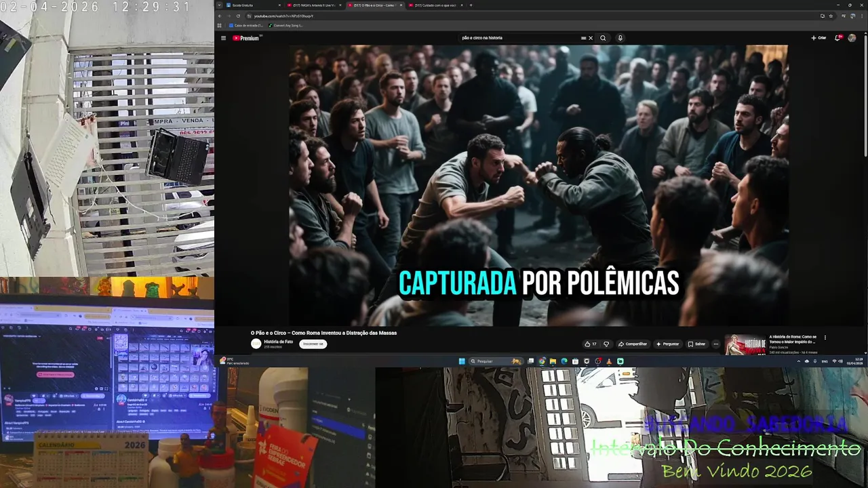Open Microsoft Store from the taskbar
Viewport: 868px width, 488px height.
point(575,361)
